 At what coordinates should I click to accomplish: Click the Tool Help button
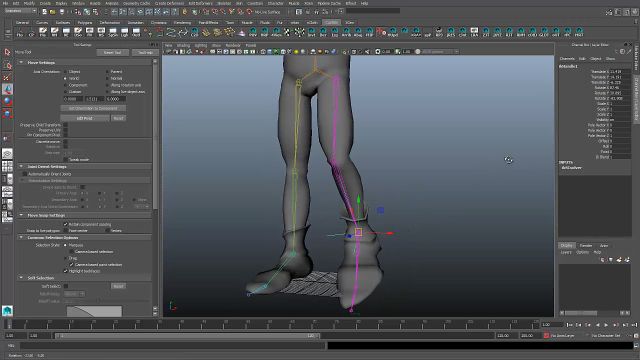pyautogui.click(x=145, y=52)
